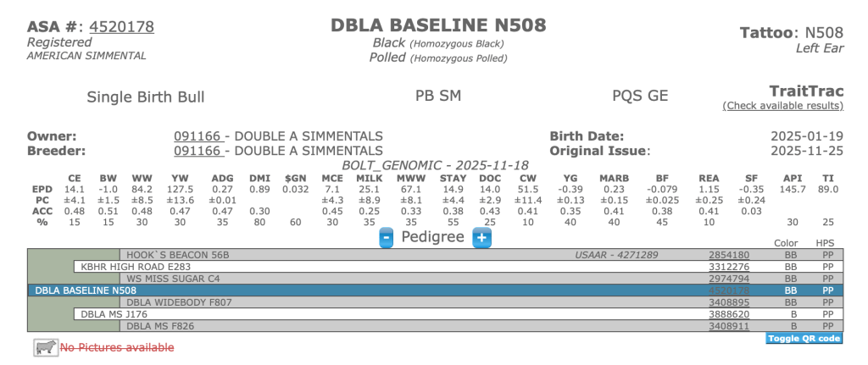Open Hook's Beacon 56B registration 2854180
This screenshot has height=365, width=868.
[x=729, y=254]
